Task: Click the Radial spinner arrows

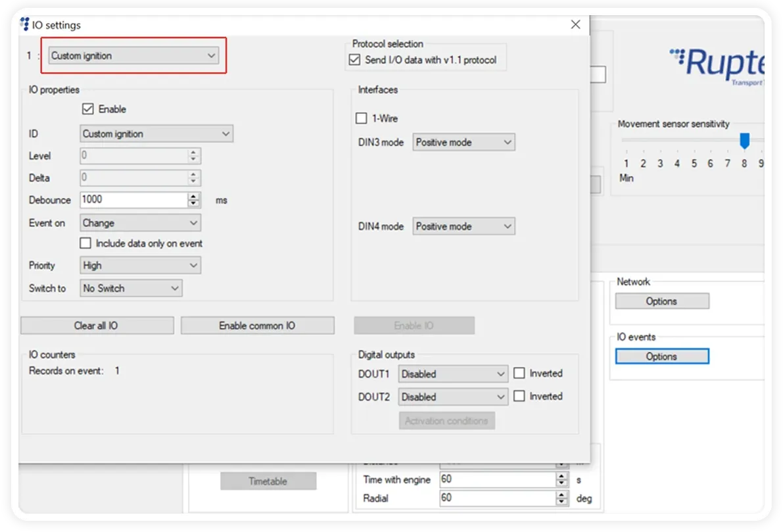Action: click(562, 498)
